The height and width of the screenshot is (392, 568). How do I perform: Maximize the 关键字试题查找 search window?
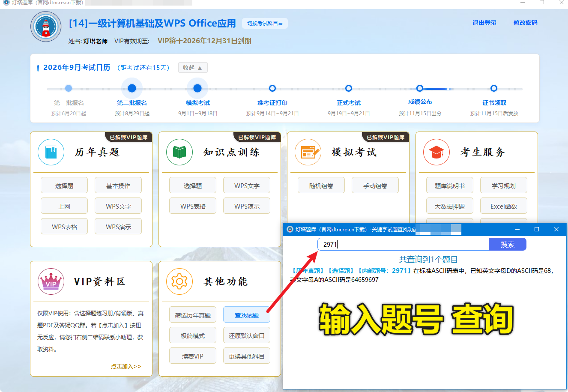click(537, 229)
